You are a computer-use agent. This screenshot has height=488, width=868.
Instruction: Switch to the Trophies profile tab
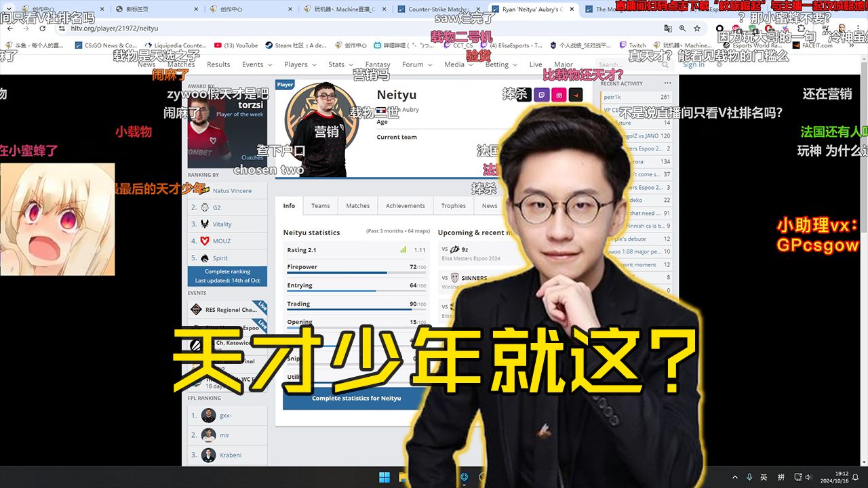(x=454, y=205)
